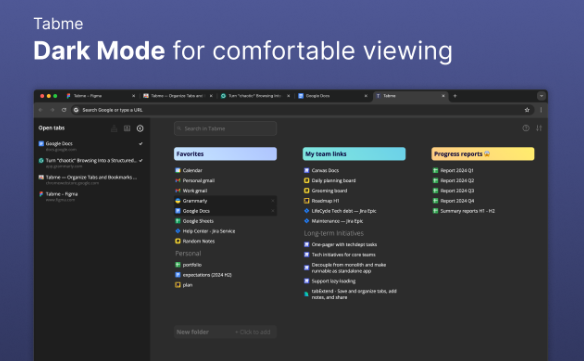Click the save-window icon in Open tabs header

tap(127, 128)
